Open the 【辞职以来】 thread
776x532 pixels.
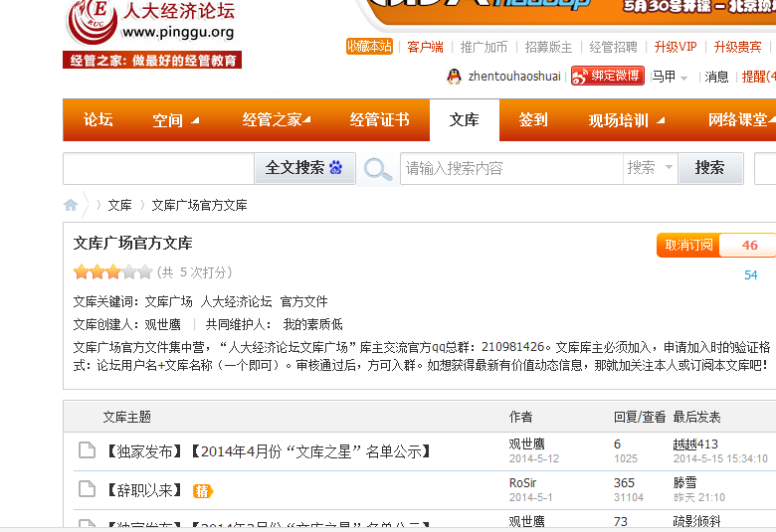click(144, 490)
